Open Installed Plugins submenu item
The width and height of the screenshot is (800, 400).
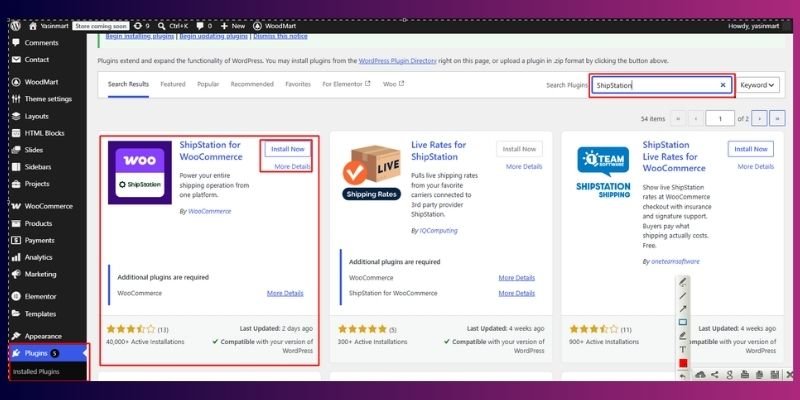[36, 371]
